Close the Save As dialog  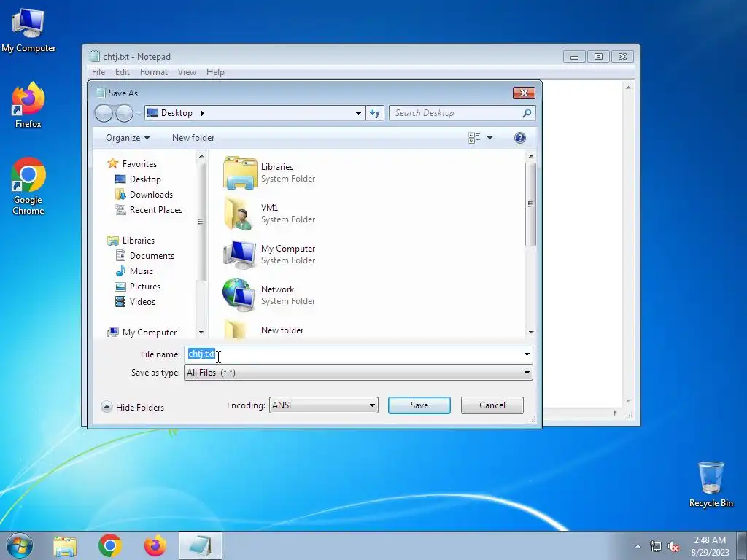(x=524, y=93)
